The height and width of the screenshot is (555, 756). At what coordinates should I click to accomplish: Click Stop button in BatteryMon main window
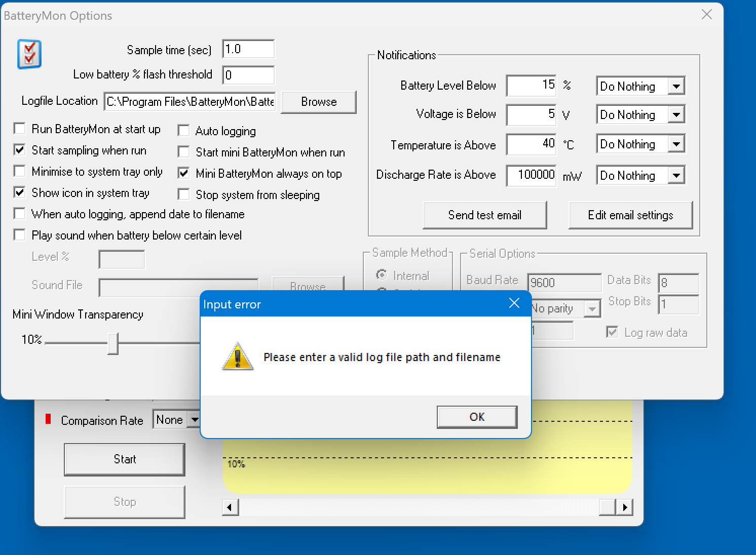coord(125,502)
